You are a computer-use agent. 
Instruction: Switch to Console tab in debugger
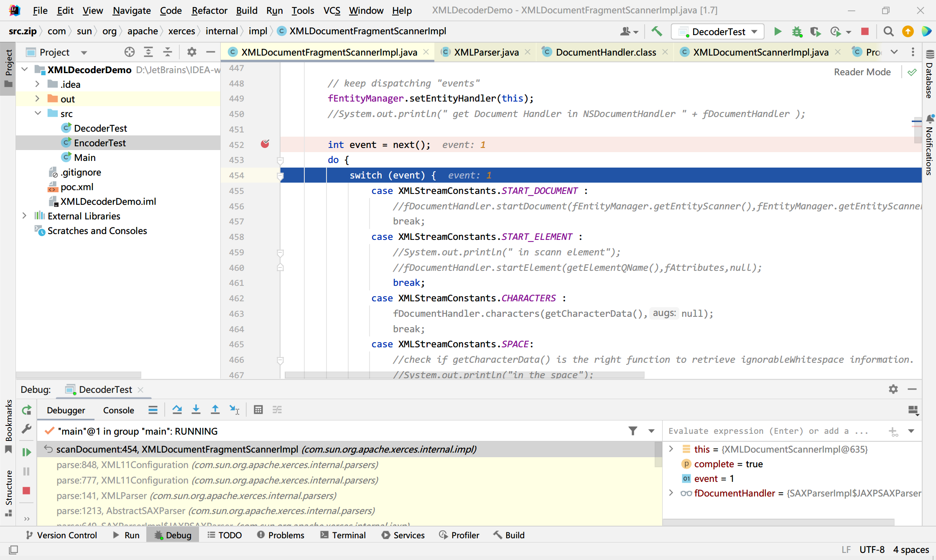point(119,410)
